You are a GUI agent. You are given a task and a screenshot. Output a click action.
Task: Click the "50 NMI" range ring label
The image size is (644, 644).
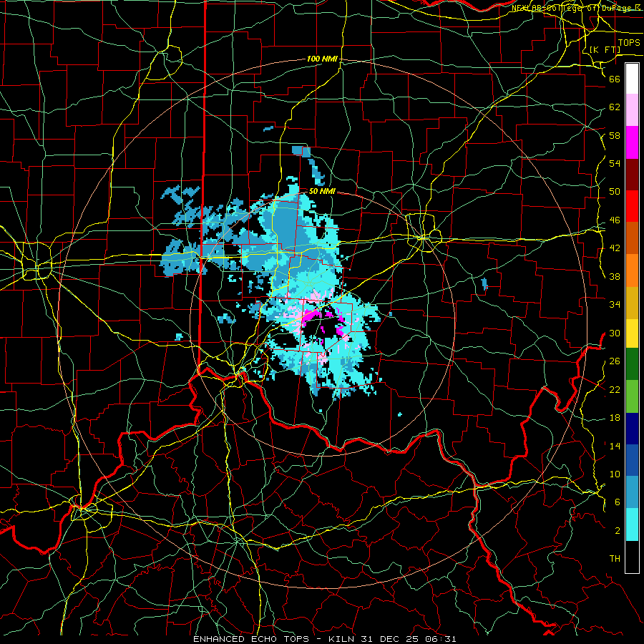coord(322,191)
